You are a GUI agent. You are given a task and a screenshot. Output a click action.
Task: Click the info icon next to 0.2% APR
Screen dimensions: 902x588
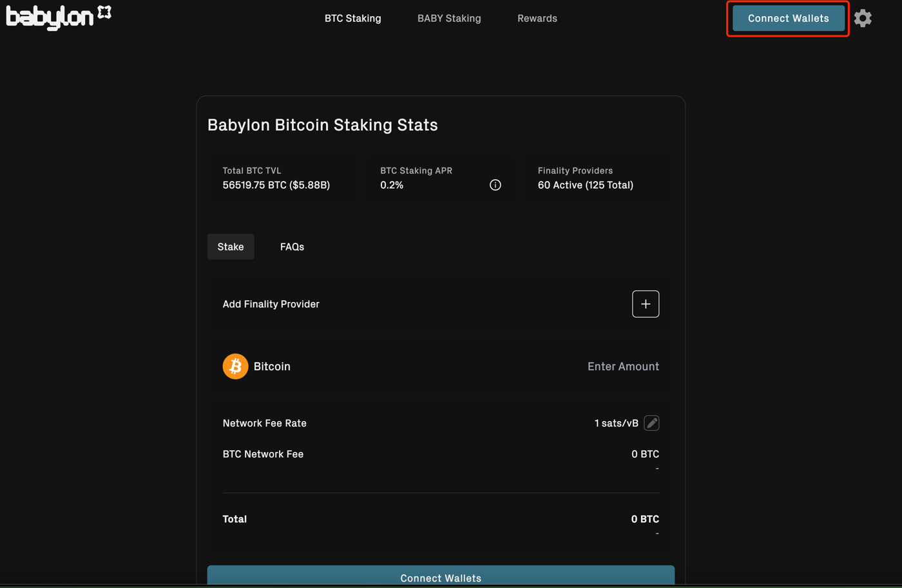495,185
